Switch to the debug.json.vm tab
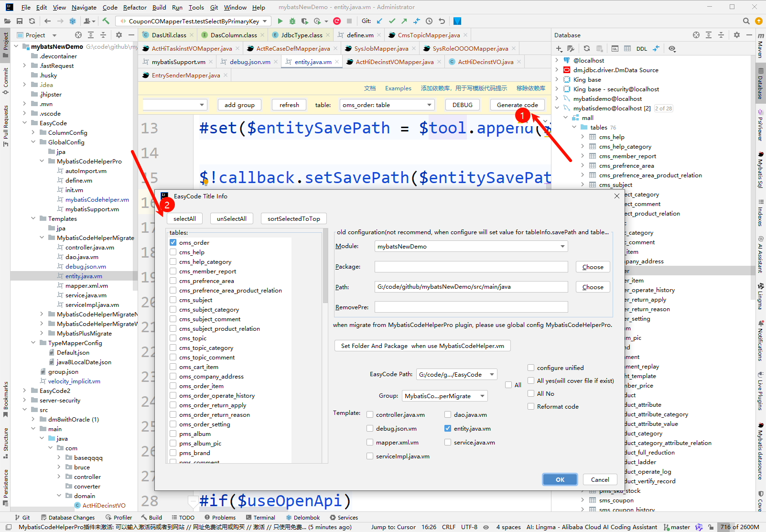 tap(250, 62)
